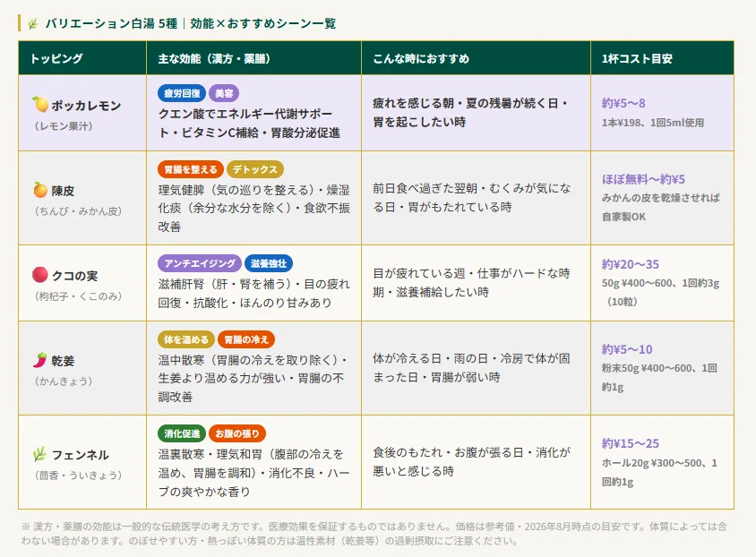Viewport: 756px width, 557px height.
Task: Click the herb icon beside フェンネル
Action: pyautogui.click(x=40, y=454)
